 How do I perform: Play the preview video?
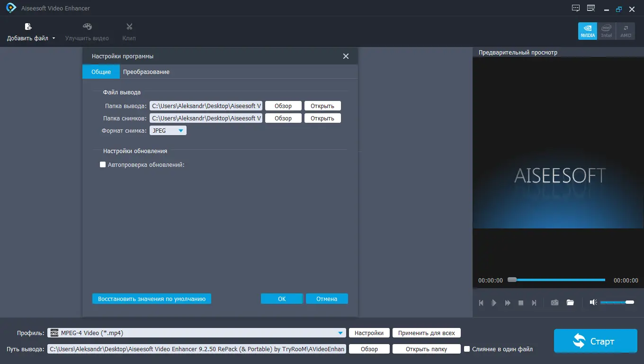[494, 302]
